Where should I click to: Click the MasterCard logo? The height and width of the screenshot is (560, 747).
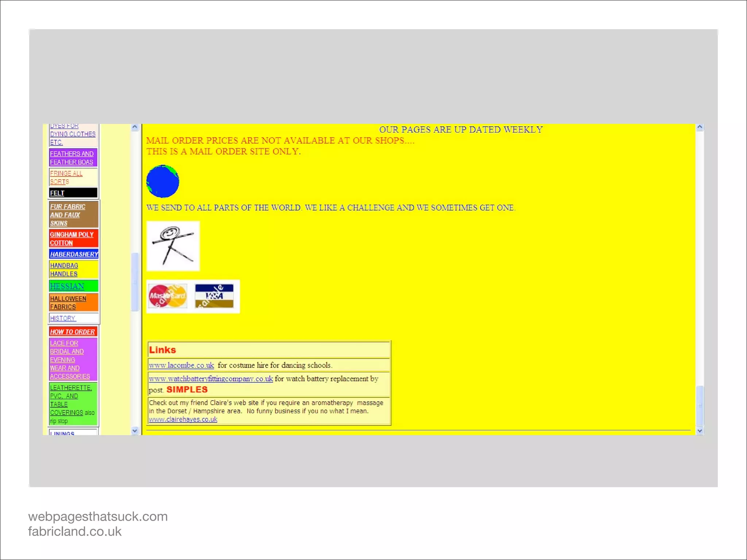point(167,296)
